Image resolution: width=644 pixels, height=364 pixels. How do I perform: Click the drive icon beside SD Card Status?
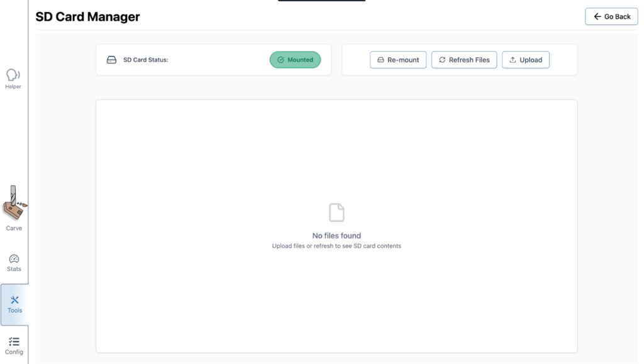pos(111,60)
